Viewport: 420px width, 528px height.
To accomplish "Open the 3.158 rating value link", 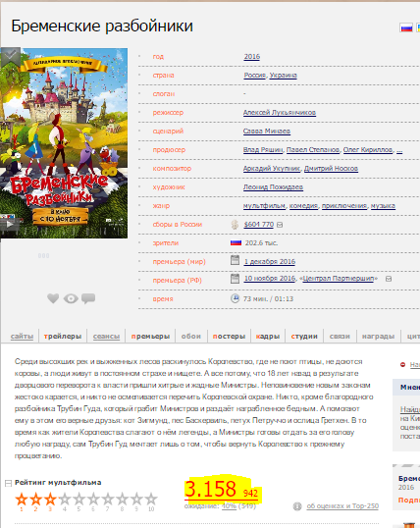I will (211, 489).
